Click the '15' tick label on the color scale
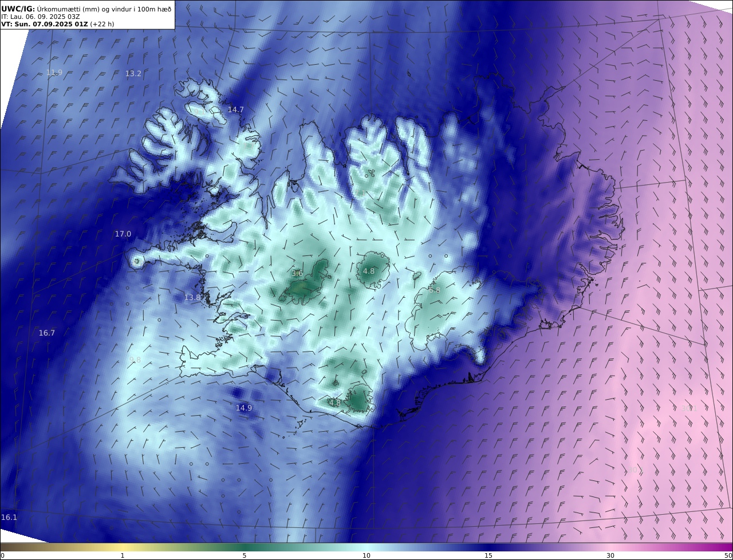Screen dimensions: 733x560 (488, 555)
